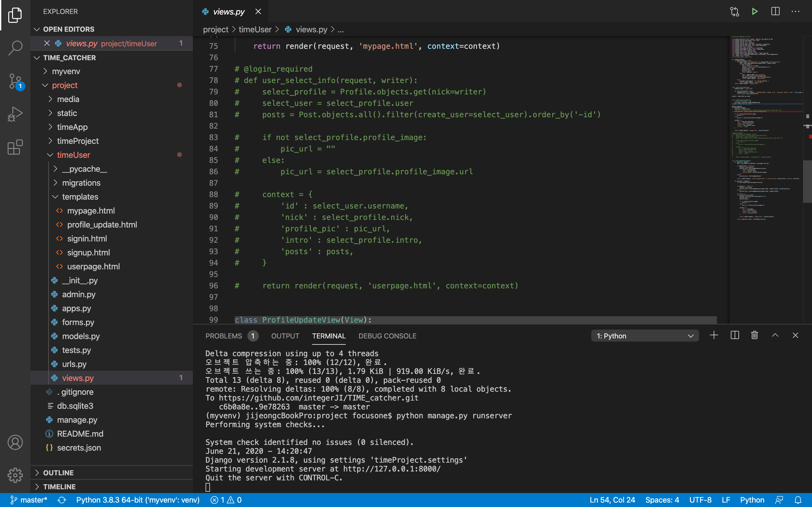Image resolution: width=812 pixels, height=507 pixels.
Task: Click the Split Editor icon
Action: pyautogui.click(x=775, y=12)
